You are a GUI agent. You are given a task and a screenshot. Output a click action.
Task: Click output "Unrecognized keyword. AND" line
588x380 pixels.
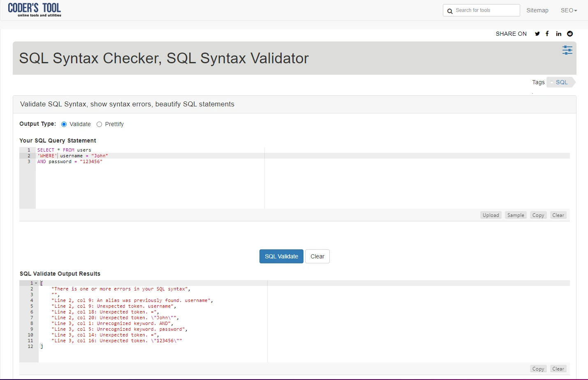pos(112,323)
